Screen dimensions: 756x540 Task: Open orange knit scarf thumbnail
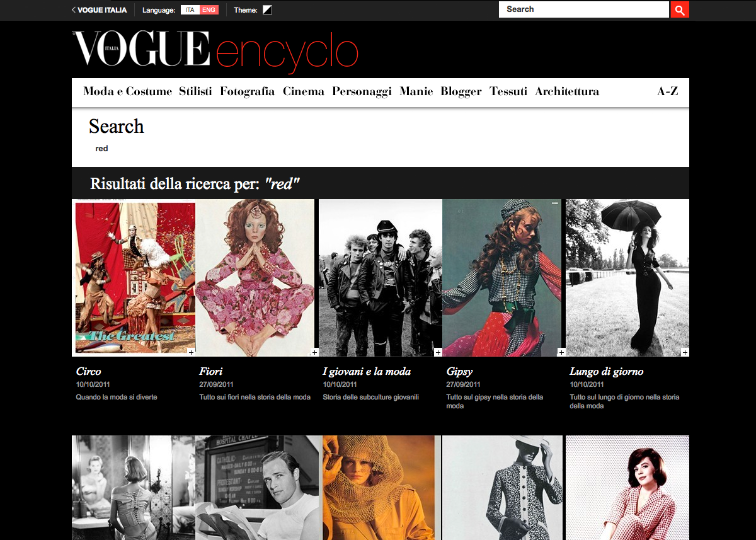[381, 488]
